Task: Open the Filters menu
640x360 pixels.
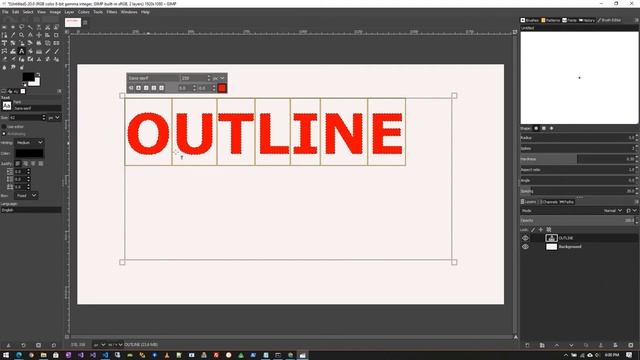Action: point(111,12)
